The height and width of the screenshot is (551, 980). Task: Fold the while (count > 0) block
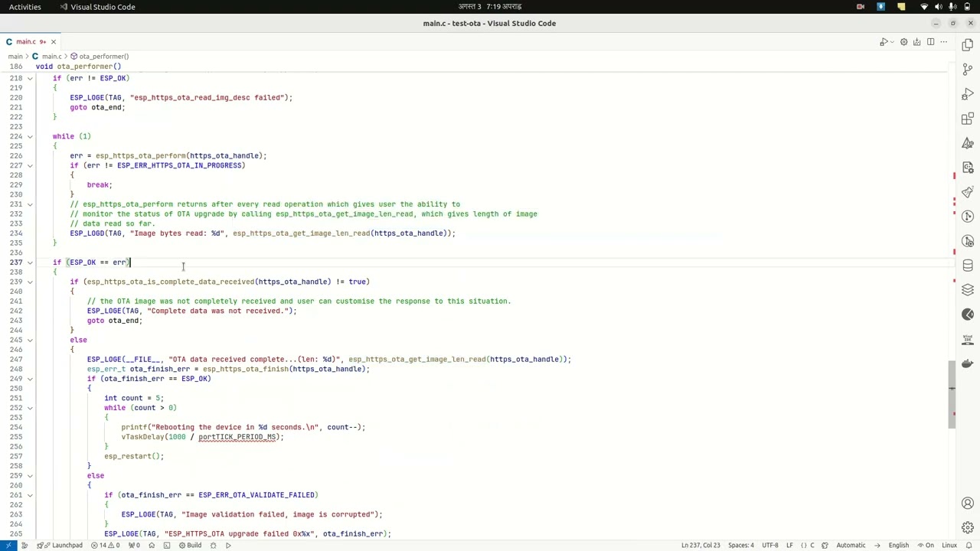coord(30,408)
